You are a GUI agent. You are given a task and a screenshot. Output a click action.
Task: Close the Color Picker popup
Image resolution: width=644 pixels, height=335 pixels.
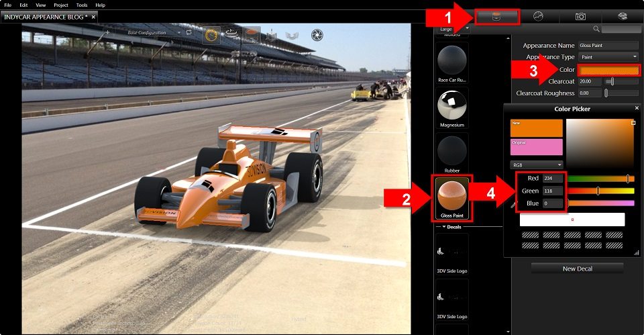tap(637, 108)
